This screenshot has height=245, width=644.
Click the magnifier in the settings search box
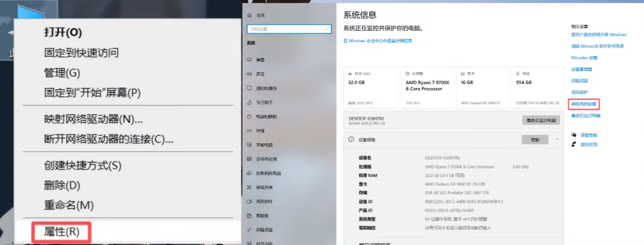point(327,29)
